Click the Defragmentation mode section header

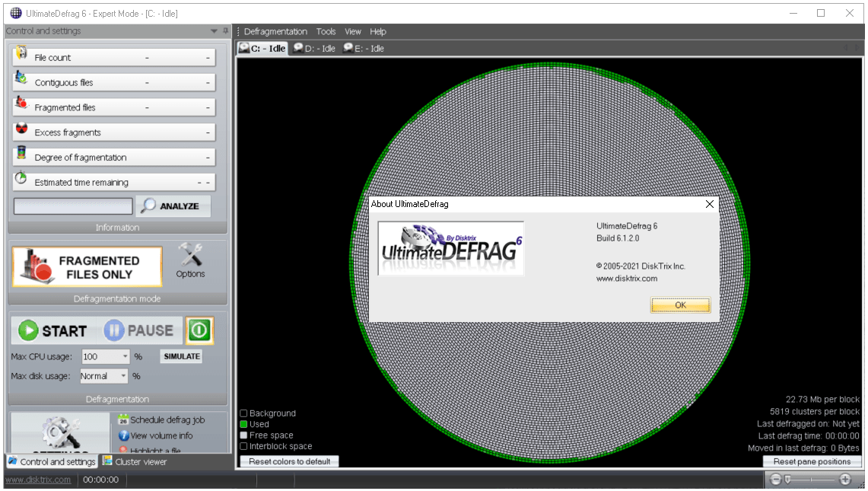click(x=117, y=298)
